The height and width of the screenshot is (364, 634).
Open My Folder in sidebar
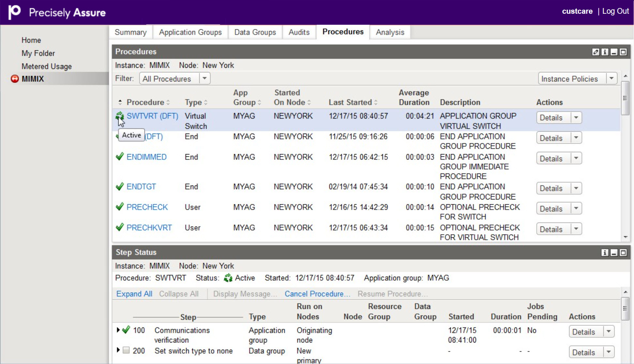coord(38,53)
